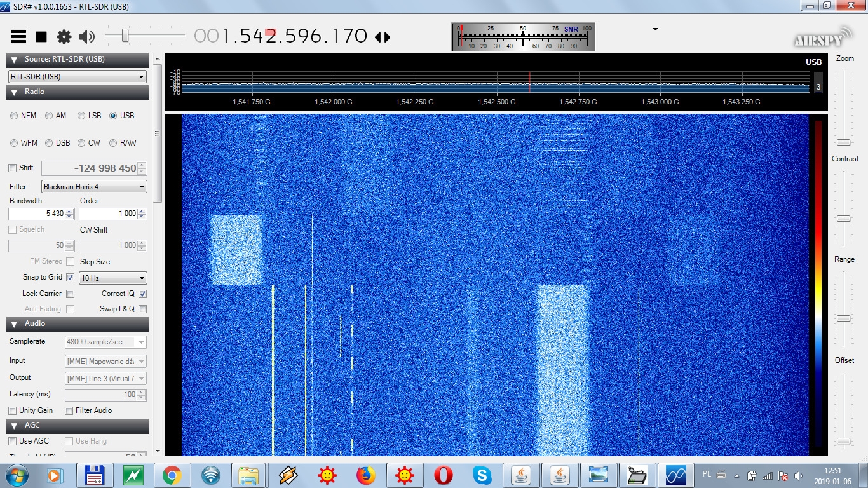The height and width of the screenshot is (488, 868).
Task: Open the Samplerate dropdown
Action: pos(105,342)
